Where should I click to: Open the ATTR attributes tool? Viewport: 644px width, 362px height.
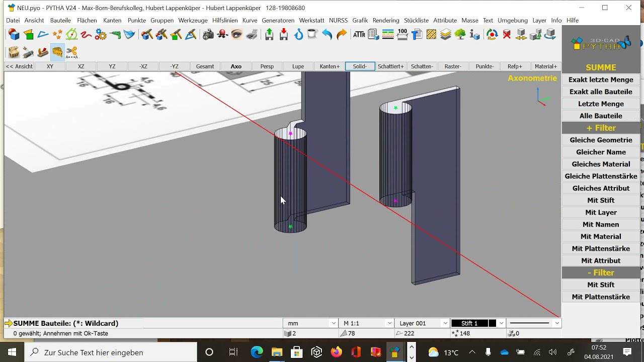pyautogui.click(x=359, y=35)
